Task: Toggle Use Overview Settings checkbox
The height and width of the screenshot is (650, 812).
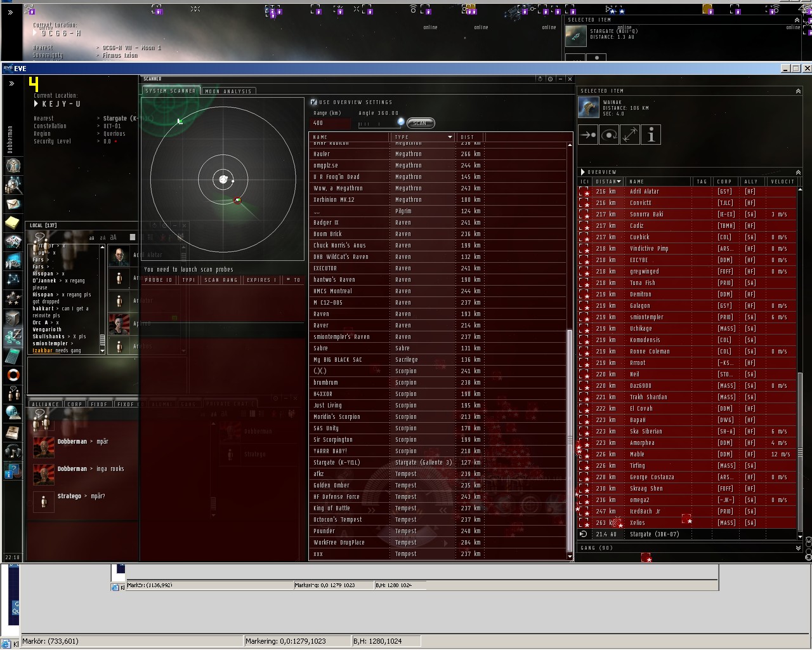Action: point(313,102)
